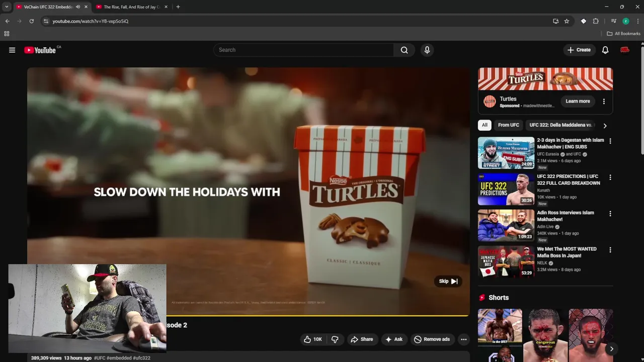Open options for UFC 322 Predictions video
Image resolution: width=644 pixels, height=362 pixels.
point(610,177)
